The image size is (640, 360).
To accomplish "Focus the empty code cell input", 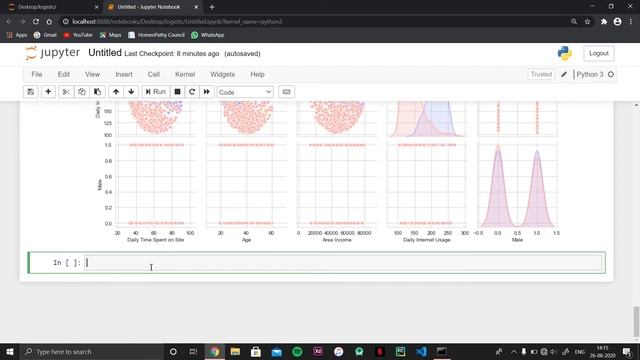I will point(343,263).
